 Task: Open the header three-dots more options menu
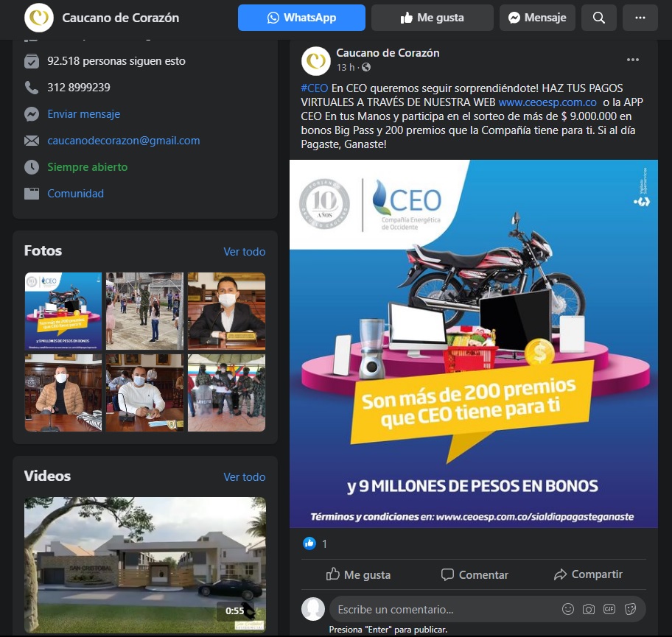pyautogui.click(x=640, y=18)
